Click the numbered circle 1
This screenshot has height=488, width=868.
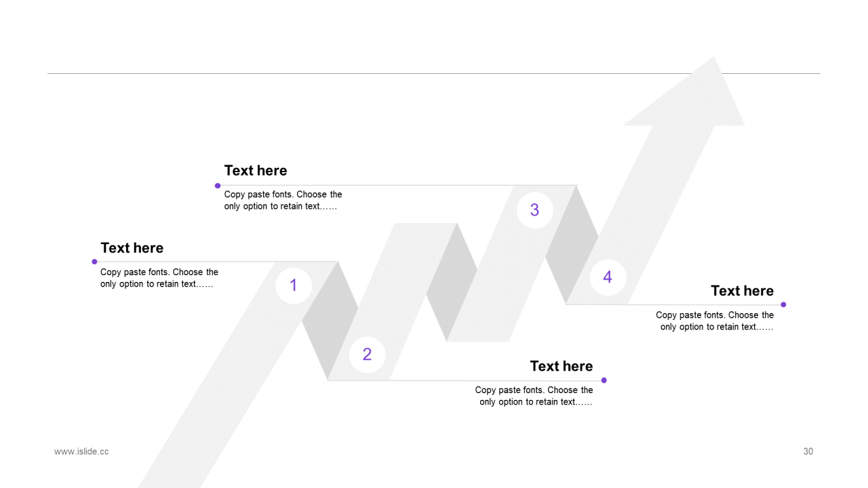[x=294, y=285]
